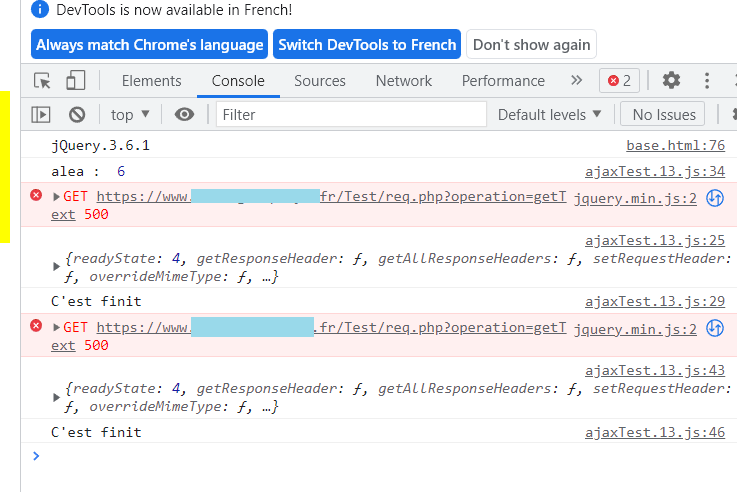
Task: Show more tabs with the double chevron
Action: tap(576, 80)
